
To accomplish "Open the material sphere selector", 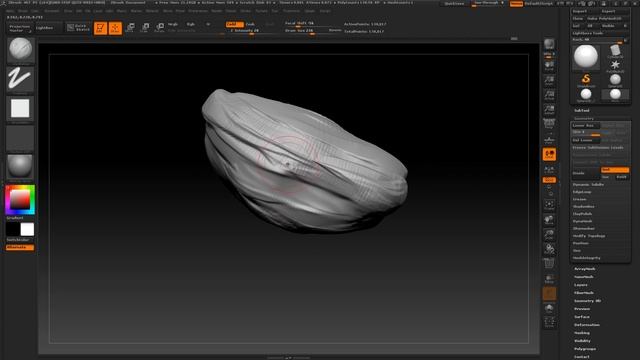I will point(20,167).
